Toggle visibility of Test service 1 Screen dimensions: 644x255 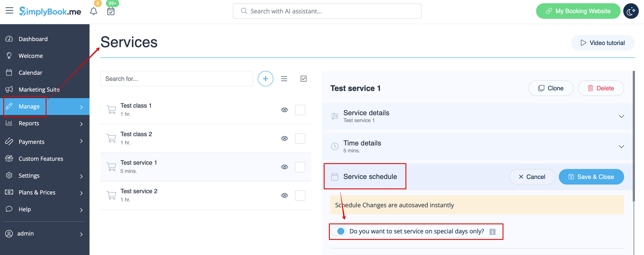pyautogui.click(x=285, y=167)
